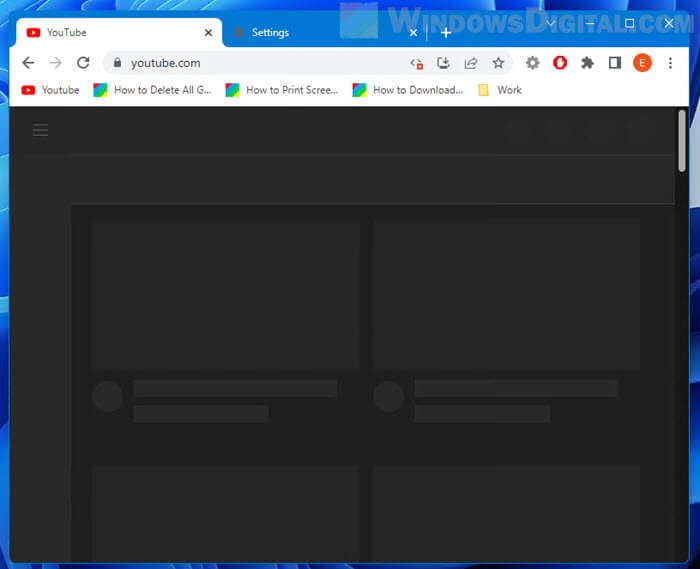
Task: Open the install app icon in address bar
Action: click(444, 63)
